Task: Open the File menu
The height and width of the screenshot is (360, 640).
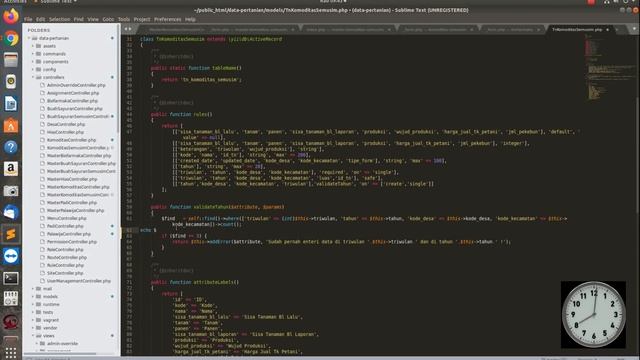Action: click(28, 19)
